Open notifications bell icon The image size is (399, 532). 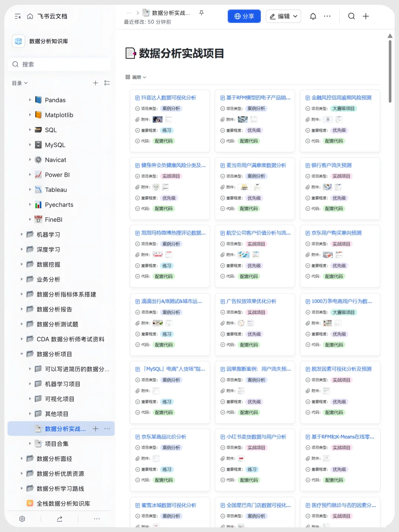coord(313,16)
